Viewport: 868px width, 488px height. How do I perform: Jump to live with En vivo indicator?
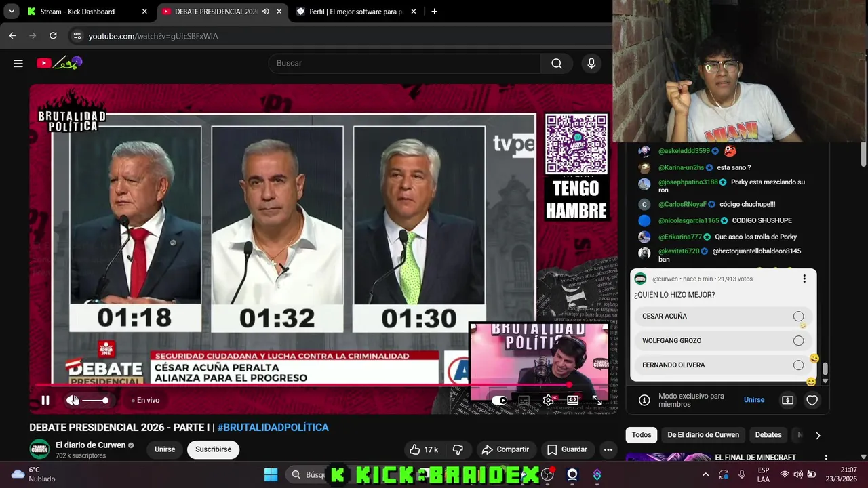tap(145, 401)
